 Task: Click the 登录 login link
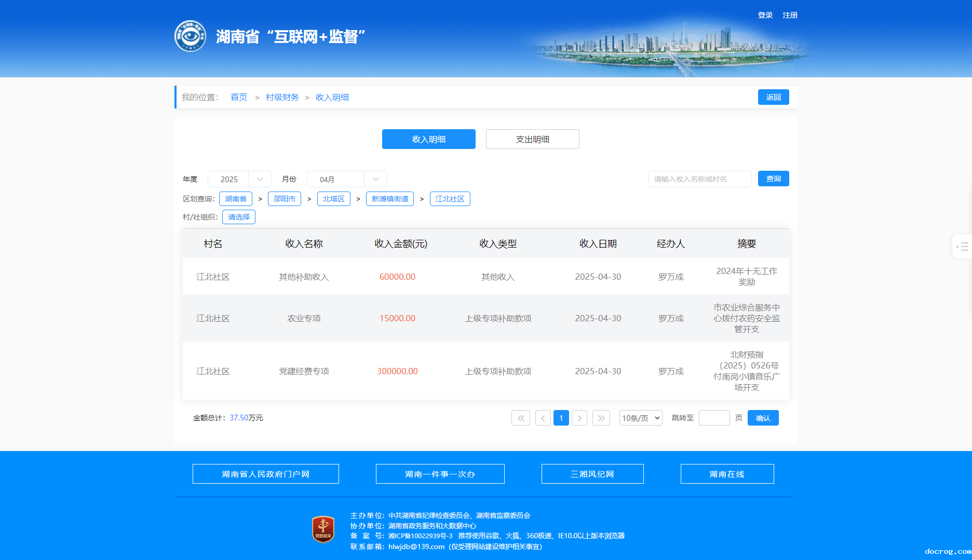[765, 15]
